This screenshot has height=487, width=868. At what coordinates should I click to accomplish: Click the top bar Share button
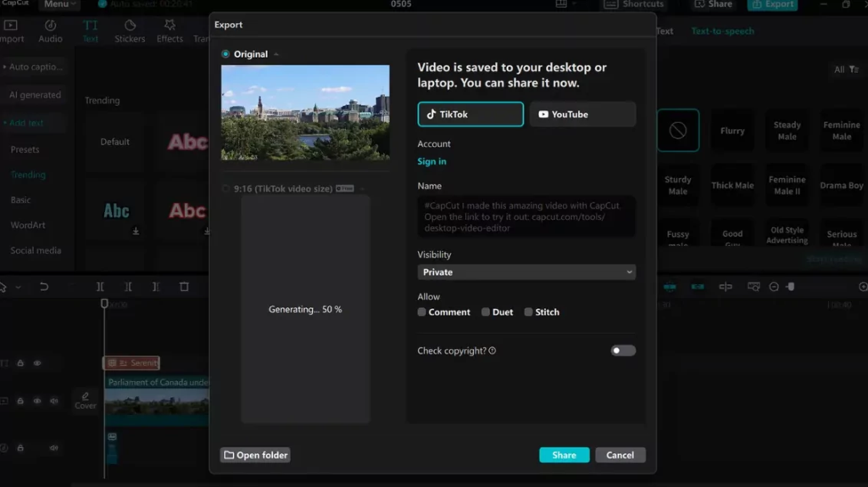coord(714,4)
